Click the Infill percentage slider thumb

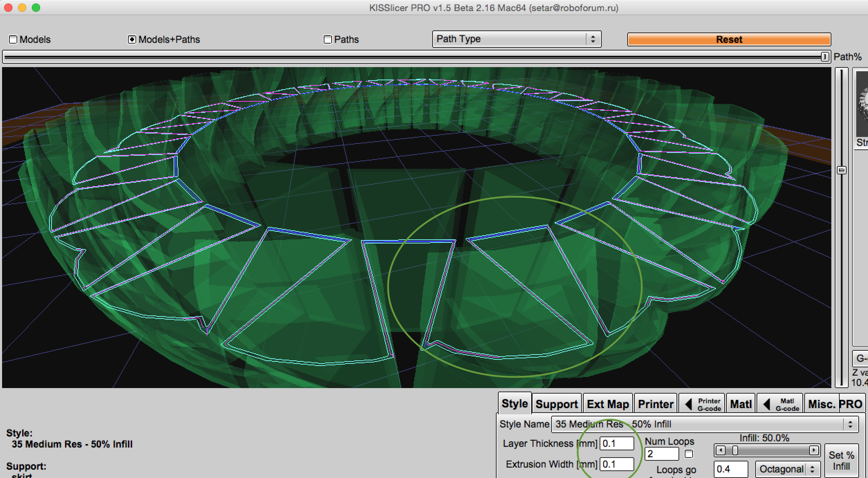[735, 450]
